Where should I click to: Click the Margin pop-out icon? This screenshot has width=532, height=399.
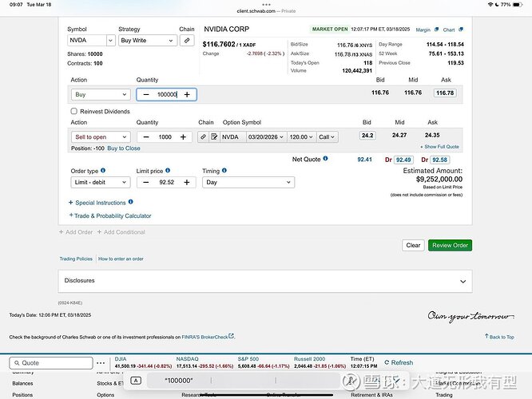click(x=436, y=30)
